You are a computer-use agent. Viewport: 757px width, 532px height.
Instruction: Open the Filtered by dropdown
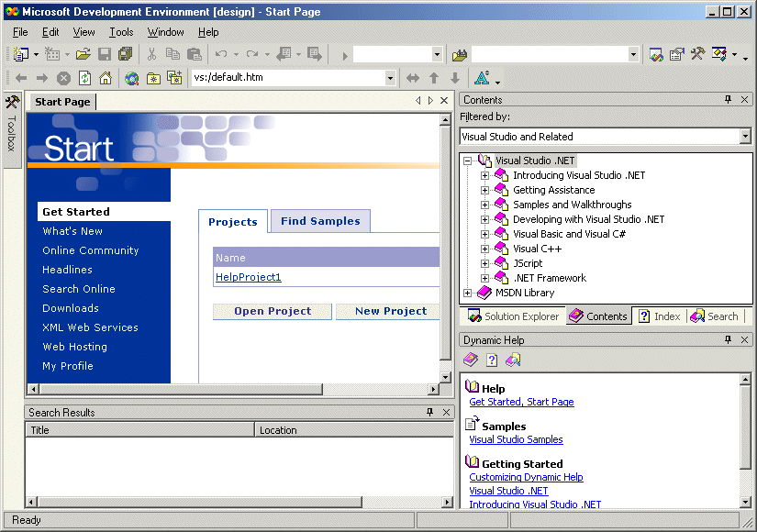pos(745,137)
